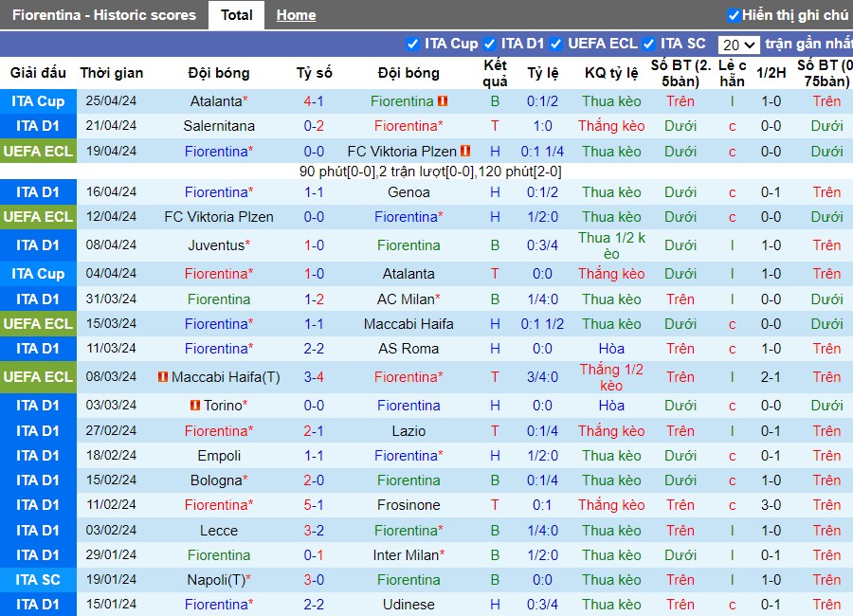
Task: Click the red card icon beside FC Viktoria Plzen on 19/04/24
Action: (465, 151)
